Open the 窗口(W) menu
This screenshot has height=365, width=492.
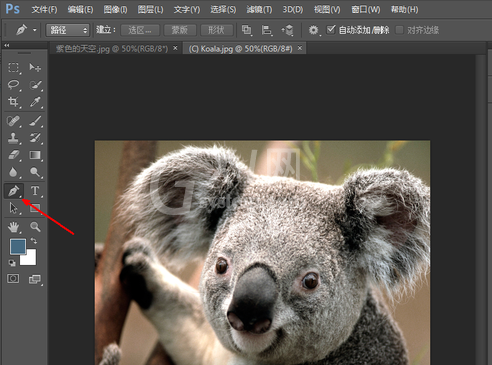coord(366,9)
